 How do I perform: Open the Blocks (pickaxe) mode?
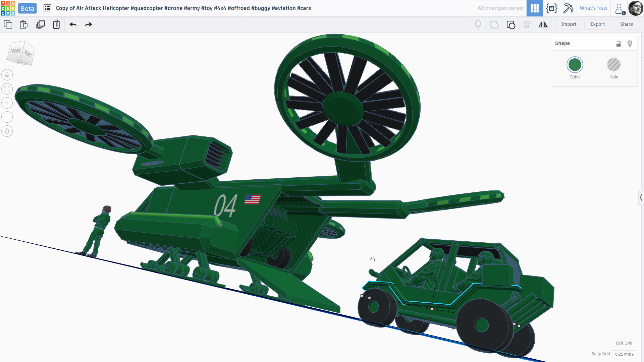(568, 8)
